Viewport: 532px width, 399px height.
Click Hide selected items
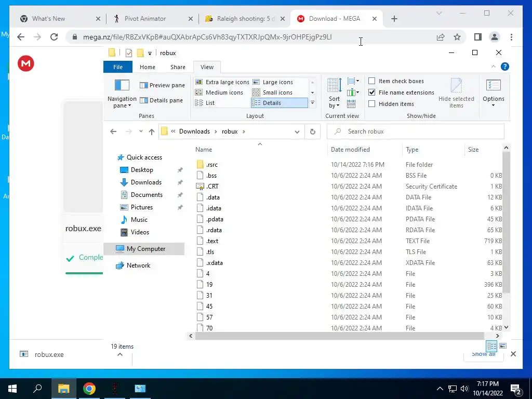tap(456, 93)
